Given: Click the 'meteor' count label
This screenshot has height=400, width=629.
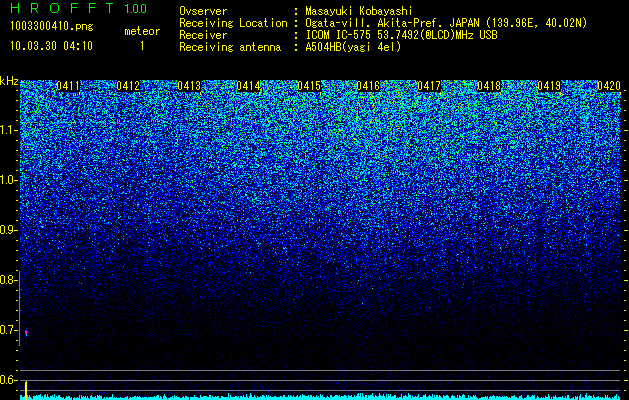Looking at the screenshot, I should coord(142,31).
